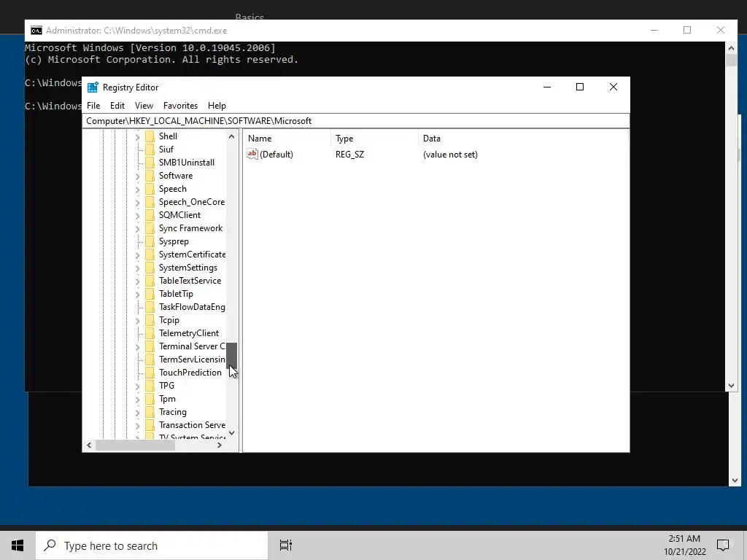The image size is (747, 560).
Task: Open Task View on the taskbar
Action: point(286,545)
